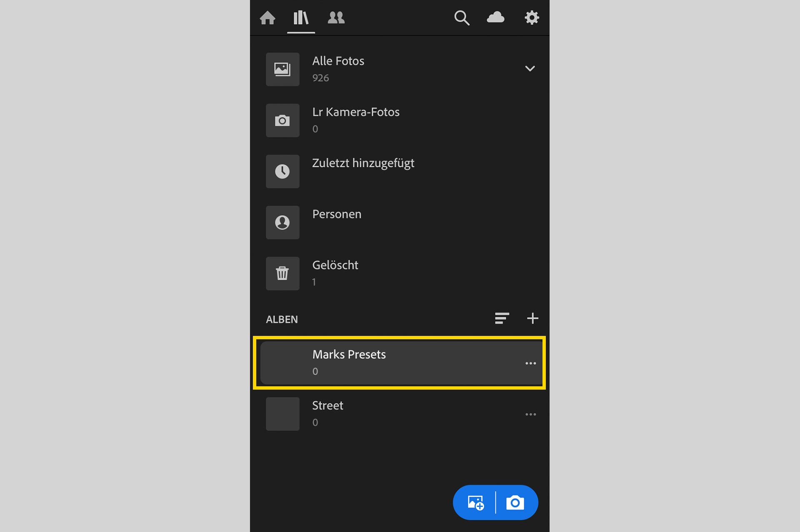Sort albums with the sort icon
The image size is (800, 532).
502,318
